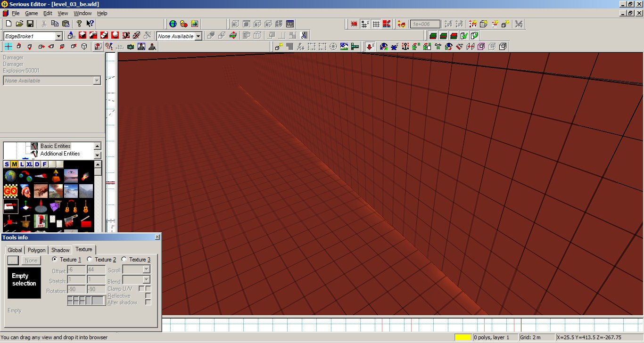Click the context help arrow-question icon

click(90, 24)
